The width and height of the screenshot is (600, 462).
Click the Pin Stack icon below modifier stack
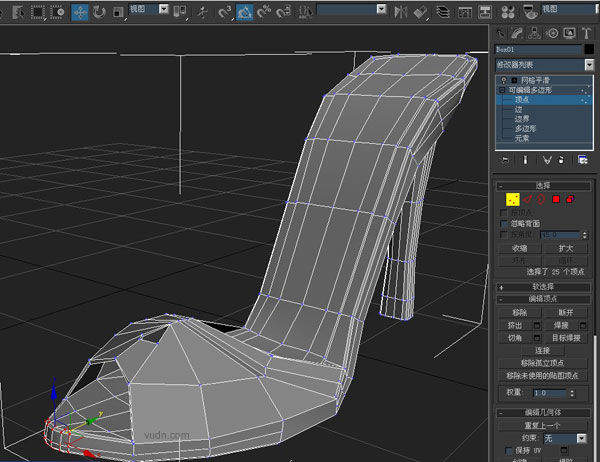pos(506,159)
